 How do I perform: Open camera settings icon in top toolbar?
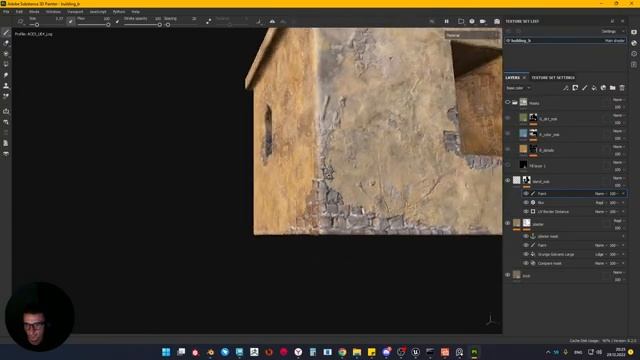(483, 21)
